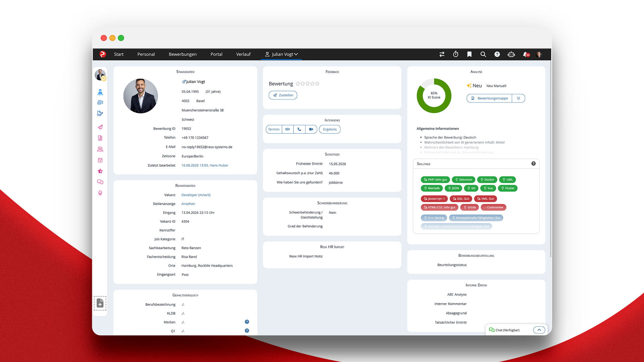Click the fifth Bewertung star
The width and height of the screenshot is (644, 362).
tap(317, 84)
